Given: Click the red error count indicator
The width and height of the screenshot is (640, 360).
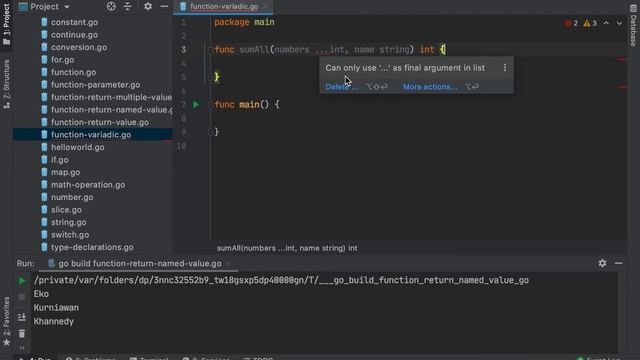Looking at the screenshot, I should click(x=571, y=23).
